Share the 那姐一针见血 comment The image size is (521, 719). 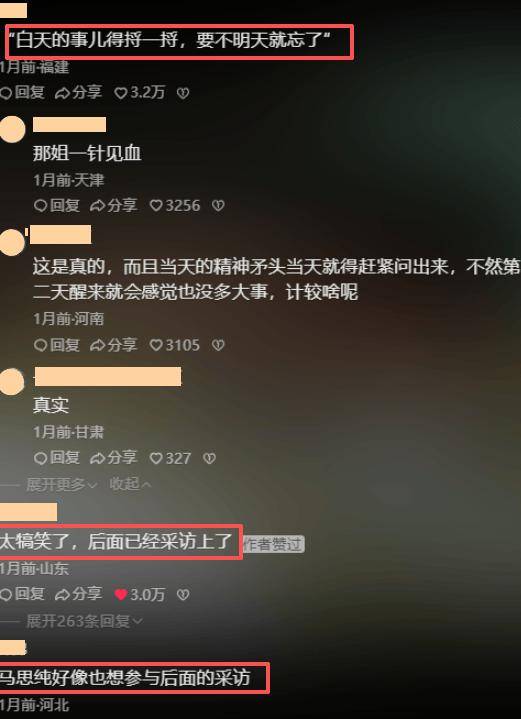113,205
